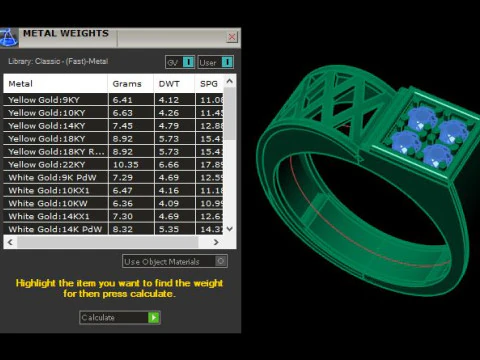Click the 4.09 DWT value
The width and height of the screenshot is (480, 360).
pyautogui.click(x=169, y=203)
